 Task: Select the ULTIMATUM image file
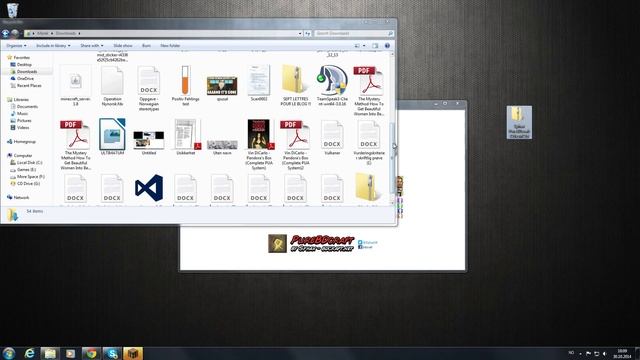tap(112, 137)
